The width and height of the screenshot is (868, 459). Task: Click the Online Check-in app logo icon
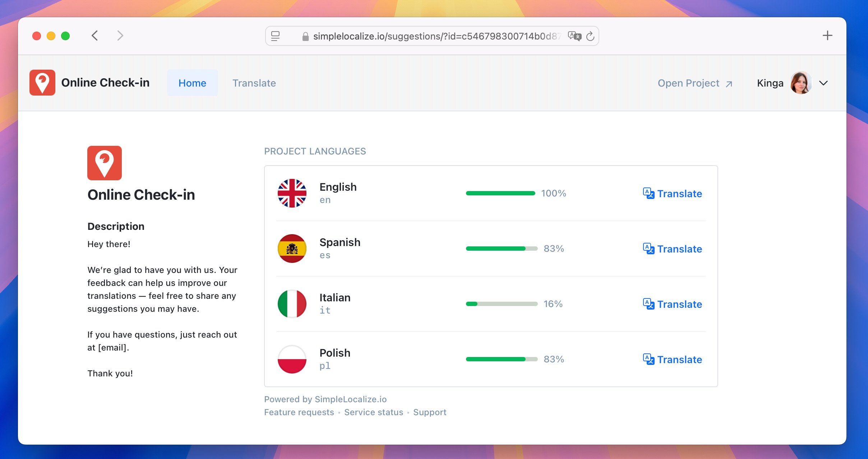pyautogui.click(x=42, y=83)
